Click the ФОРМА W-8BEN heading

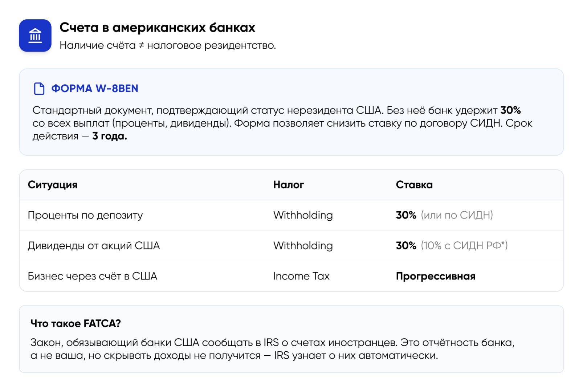pyautogui.click(x=95, y=89)
